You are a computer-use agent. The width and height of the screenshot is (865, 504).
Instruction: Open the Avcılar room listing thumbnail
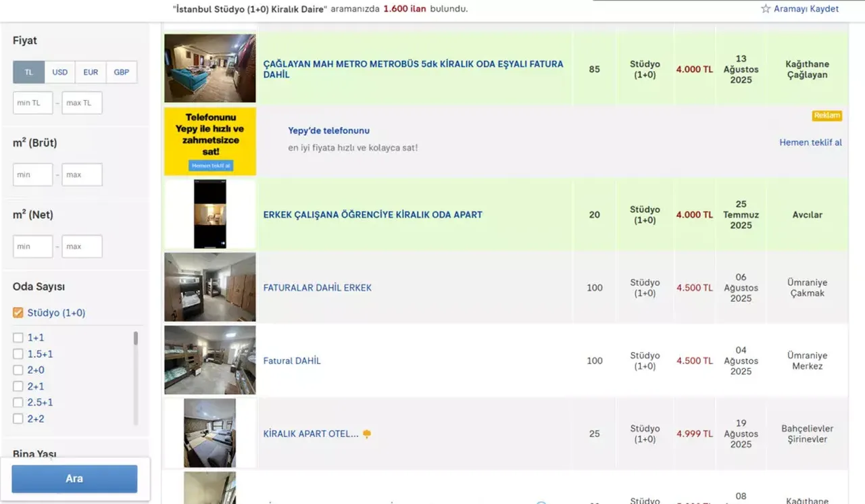pyautogui.click(x=209, y=214)
